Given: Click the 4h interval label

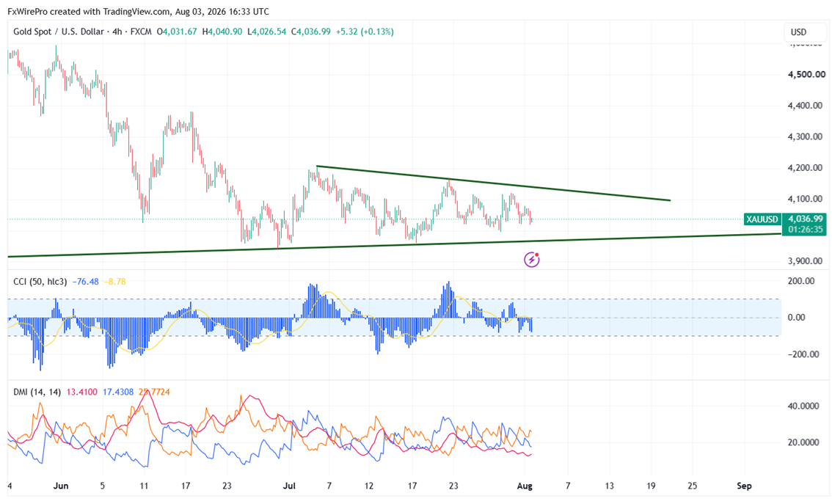Looking at the screenshot, I should click(117, 32).
